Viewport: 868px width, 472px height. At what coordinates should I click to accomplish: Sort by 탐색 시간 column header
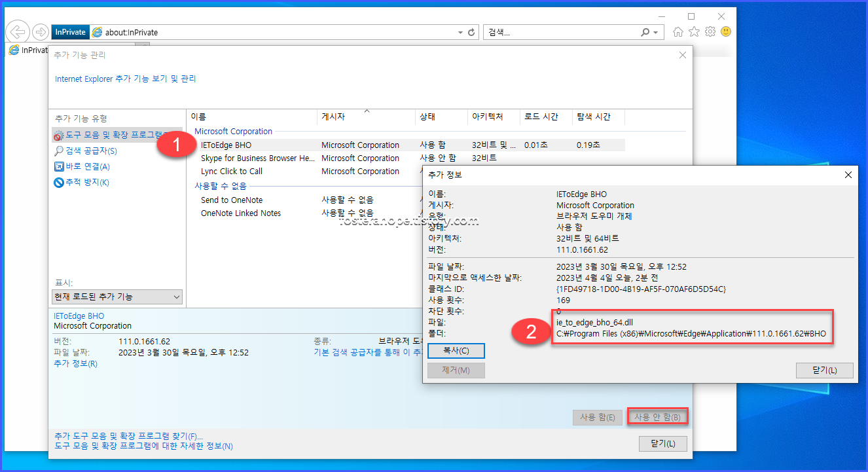(x=599, y=117)
